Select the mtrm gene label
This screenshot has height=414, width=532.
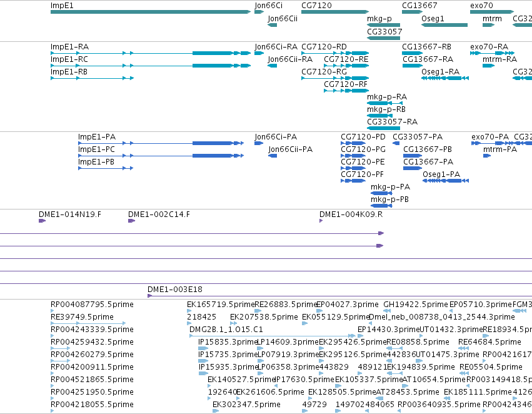pos(492,19)
